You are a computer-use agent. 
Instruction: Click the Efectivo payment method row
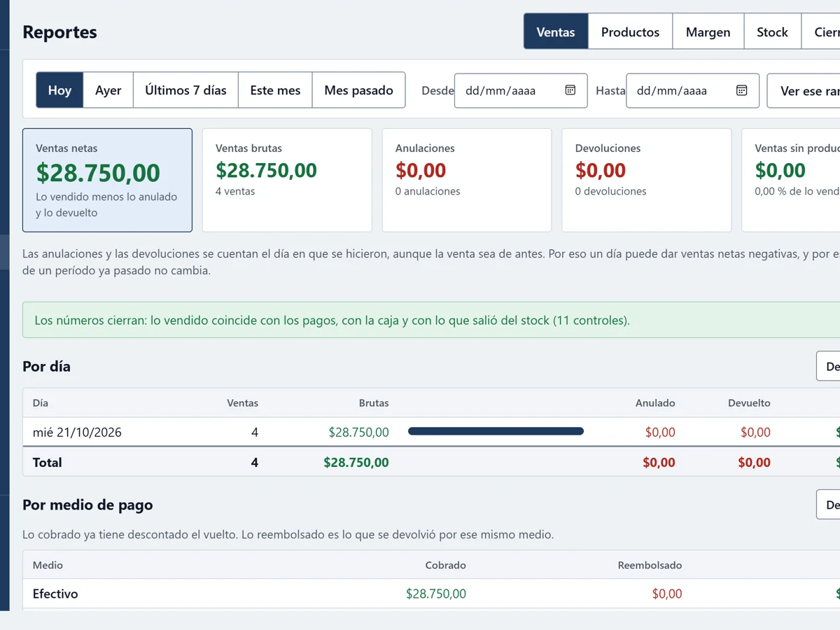pyautogui.click(x=431, y=594)
